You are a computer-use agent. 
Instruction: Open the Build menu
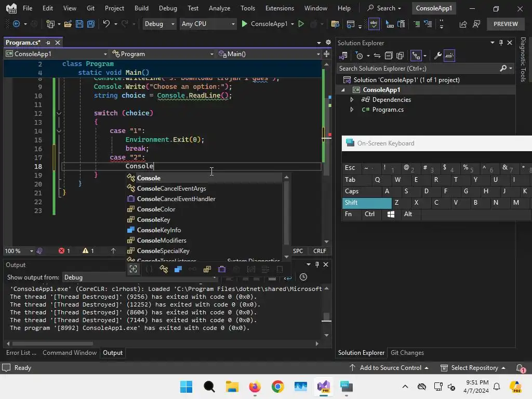click(x=141, y=8)
